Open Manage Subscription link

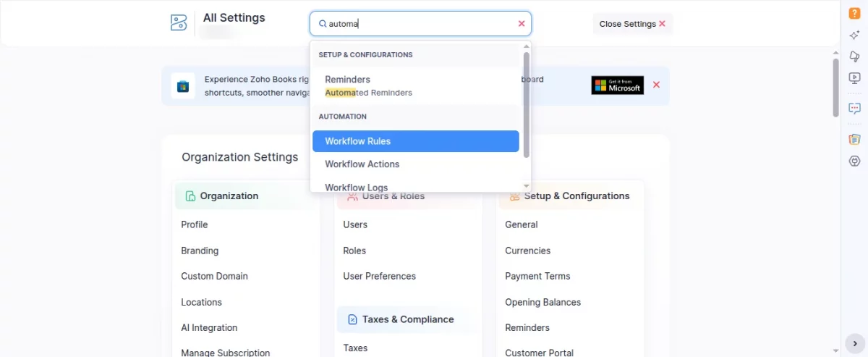coord(226,353)
